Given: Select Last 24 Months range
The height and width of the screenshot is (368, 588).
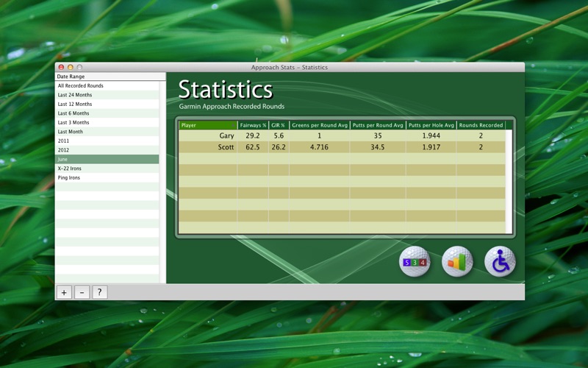Looking at the screenshot, I should (107, 95).
